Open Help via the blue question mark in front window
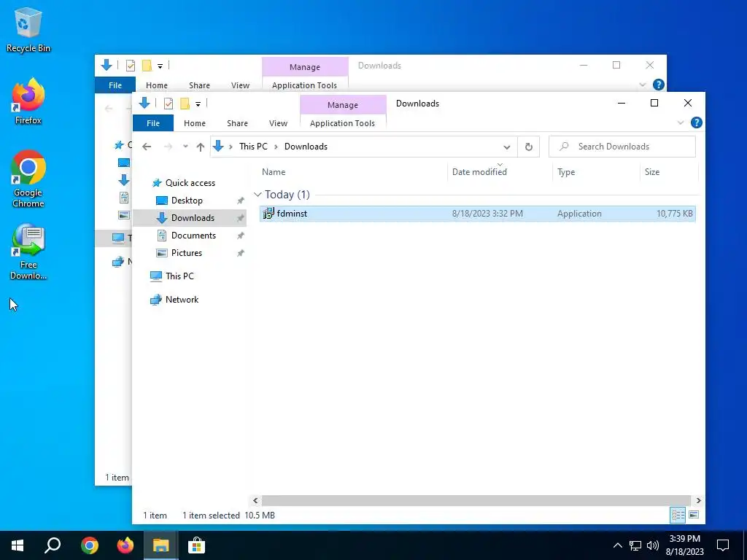 [x=696, y=122]
